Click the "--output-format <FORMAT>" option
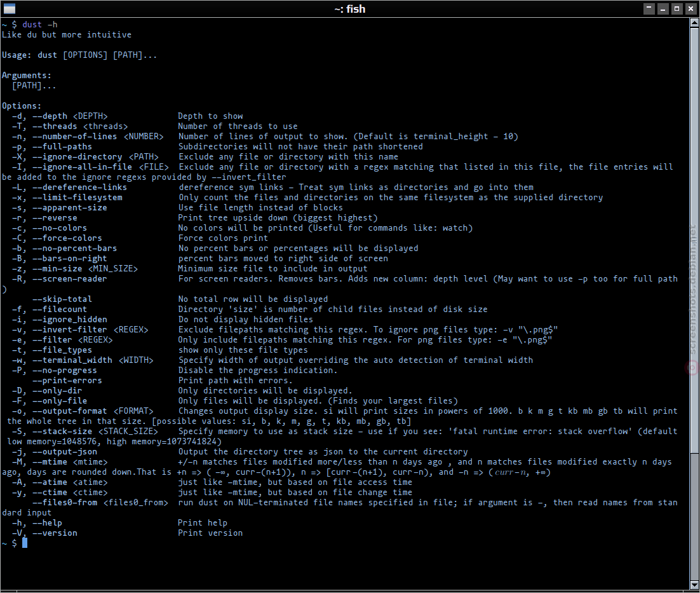Screen dimensions: 700x593 click(92, 411)
